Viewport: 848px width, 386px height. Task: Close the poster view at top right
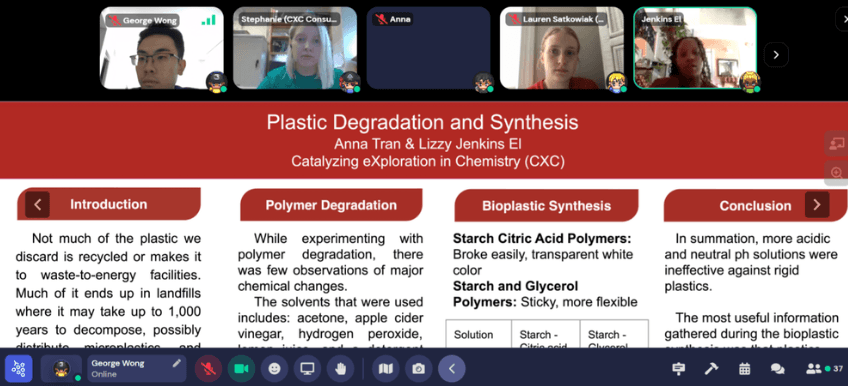tap(842, 19)
